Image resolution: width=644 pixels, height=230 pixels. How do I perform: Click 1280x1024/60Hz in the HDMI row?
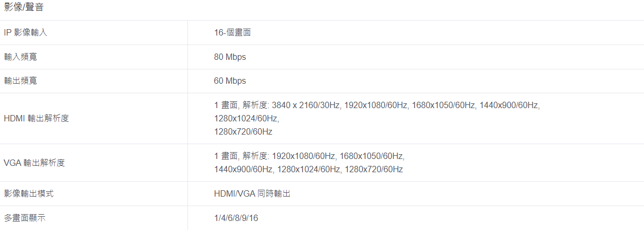click(246, 118)
